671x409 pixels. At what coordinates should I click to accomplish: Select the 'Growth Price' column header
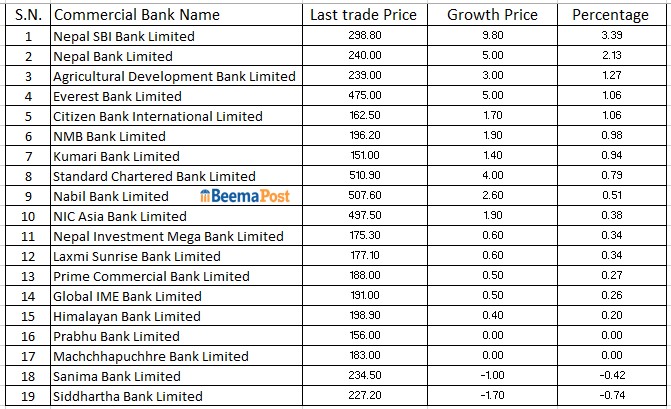pos(492,15)
